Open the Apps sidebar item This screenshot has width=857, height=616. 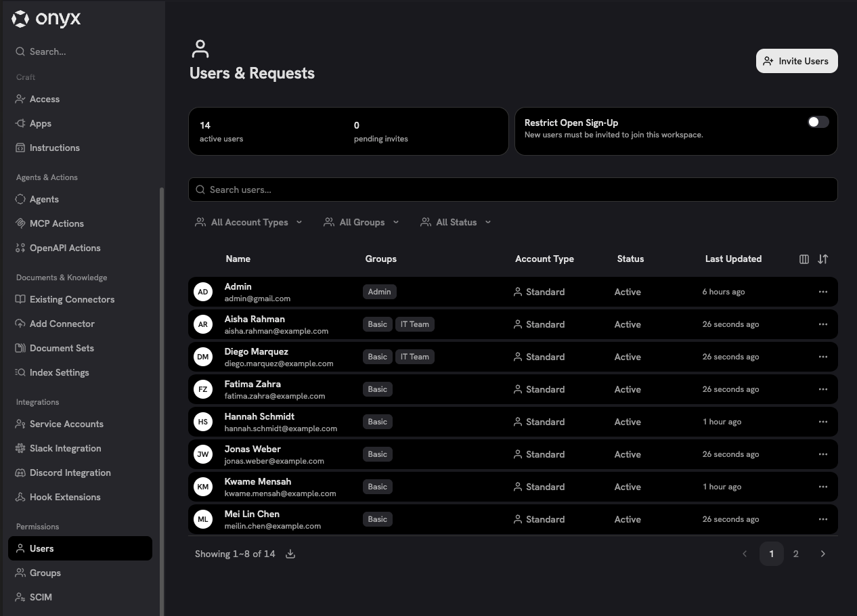(x=80, y=123)
